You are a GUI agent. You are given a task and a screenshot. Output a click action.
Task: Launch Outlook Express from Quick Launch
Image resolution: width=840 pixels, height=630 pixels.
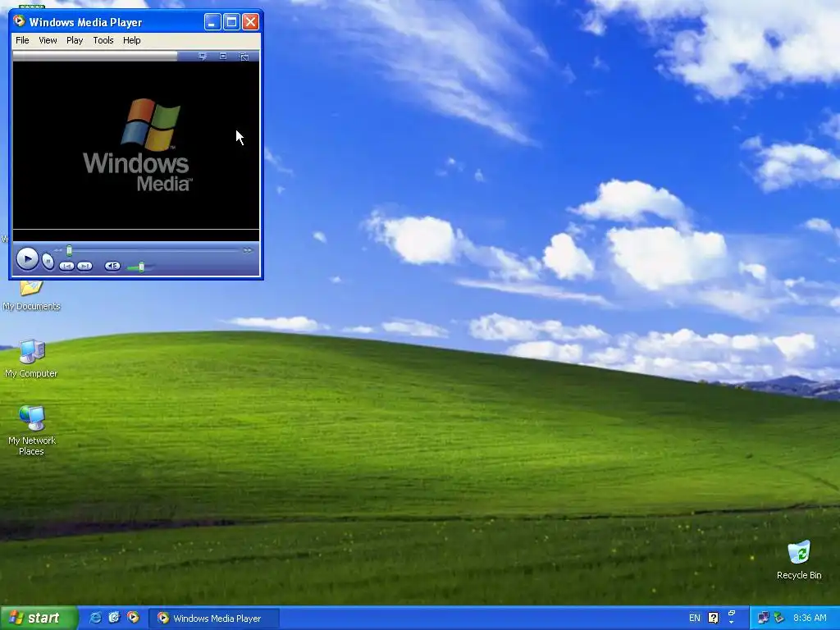(x=114, y=618)
